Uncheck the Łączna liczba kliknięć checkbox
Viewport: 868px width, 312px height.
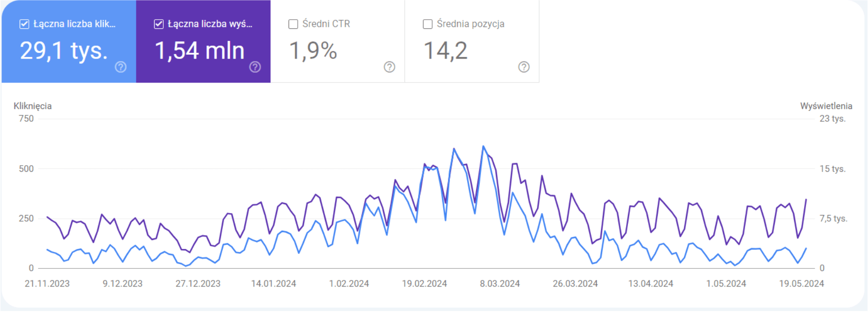pos(24,24)
